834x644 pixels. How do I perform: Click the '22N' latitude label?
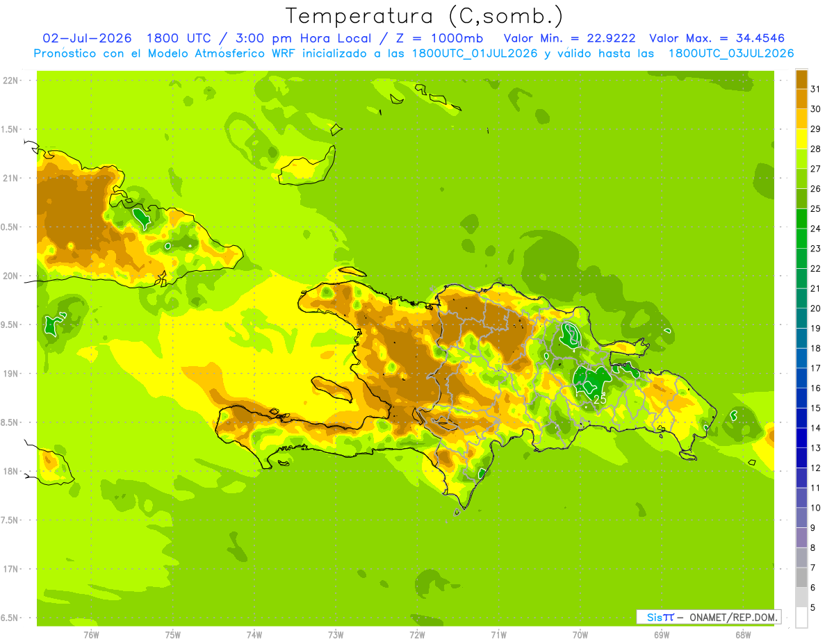[x=10, y=81]
